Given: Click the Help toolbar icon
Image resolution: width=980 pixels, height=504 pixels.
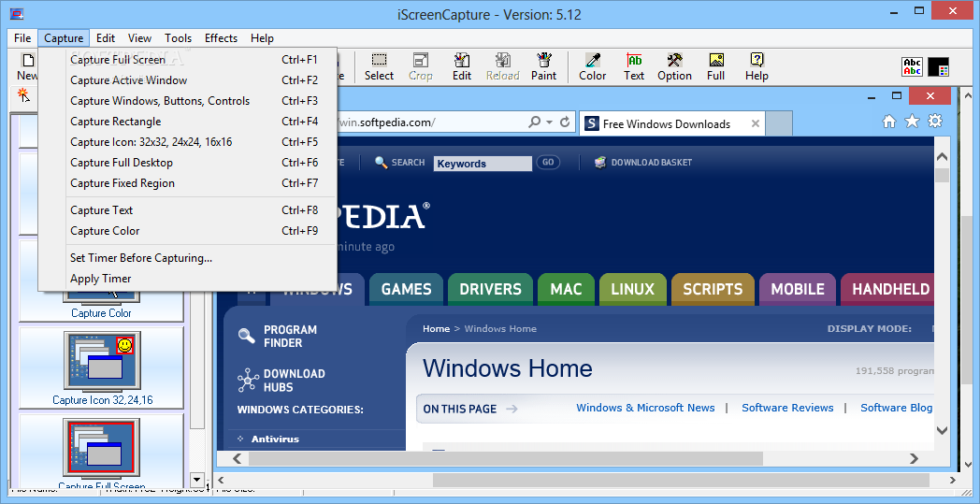Looking at the screenshot, I should click(757, 67).
